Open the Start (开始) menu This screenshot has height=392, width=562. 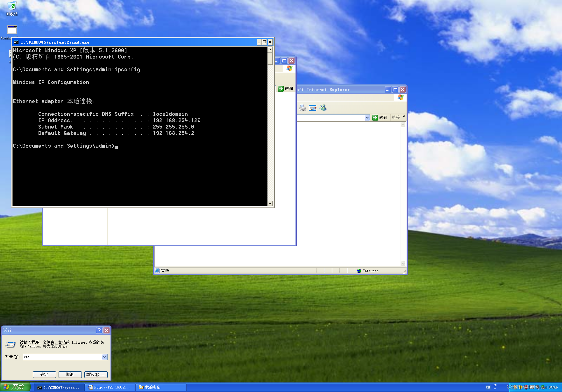[x=15, y=387]
